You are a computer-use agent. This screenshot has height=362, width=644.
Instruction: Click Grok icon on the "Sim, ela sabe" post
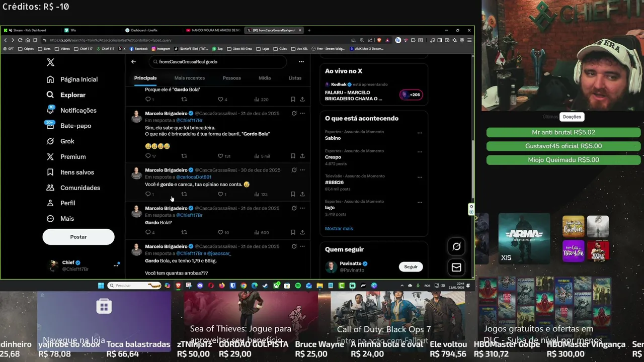[294, 114]
